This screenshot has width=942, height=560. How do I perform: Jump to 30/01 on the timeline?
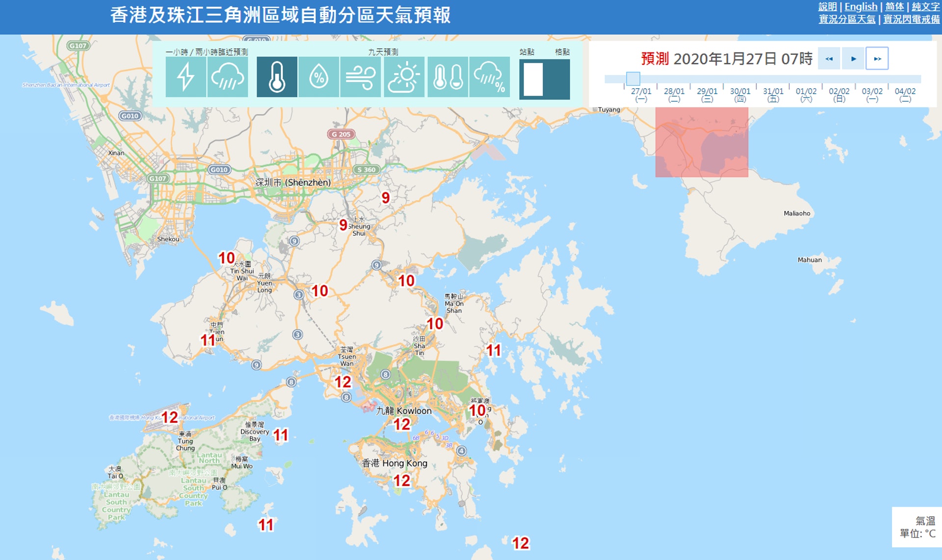click(740, 92)
